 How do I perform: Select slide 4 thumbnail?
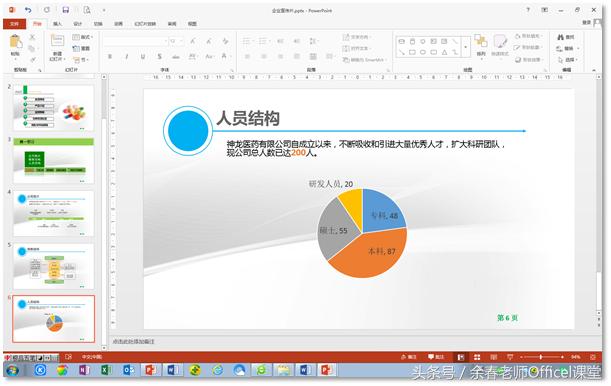pyautogui.click(x=53, y=213)
